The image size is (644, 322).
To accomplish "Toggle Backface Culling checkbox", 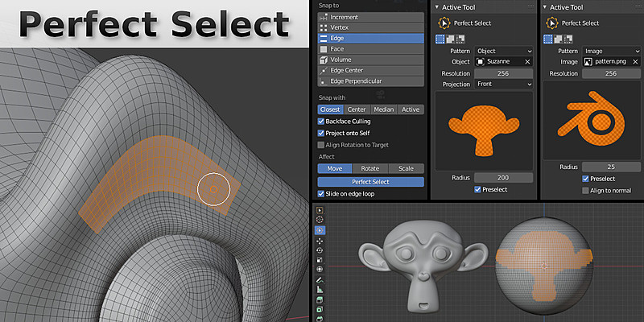I will pos(320,122).
